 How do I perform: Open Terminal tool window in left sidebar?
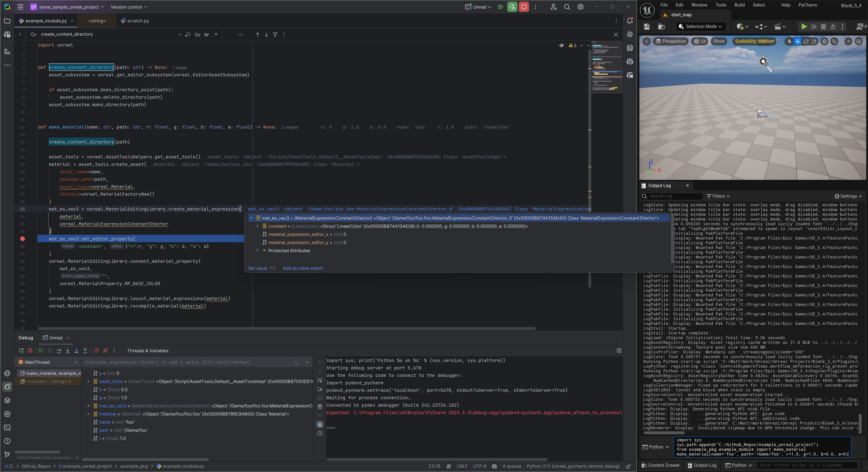click(x=7, y=427)
